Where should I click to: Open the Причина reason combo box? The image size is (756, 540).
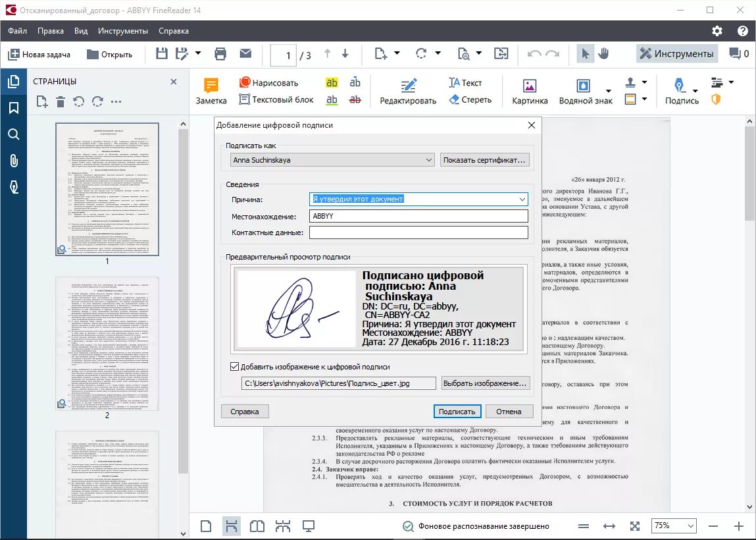pyautogui.click(x=522, y=199)
